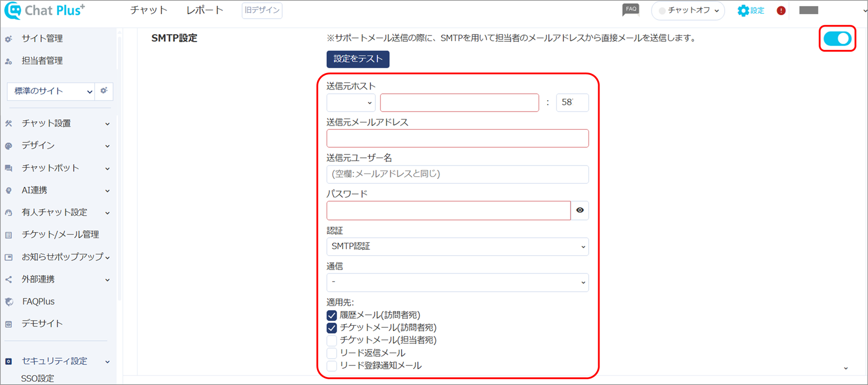Click the お知らせポップアップ window icon
Screen dimensions: 868x385
(9, 257)
